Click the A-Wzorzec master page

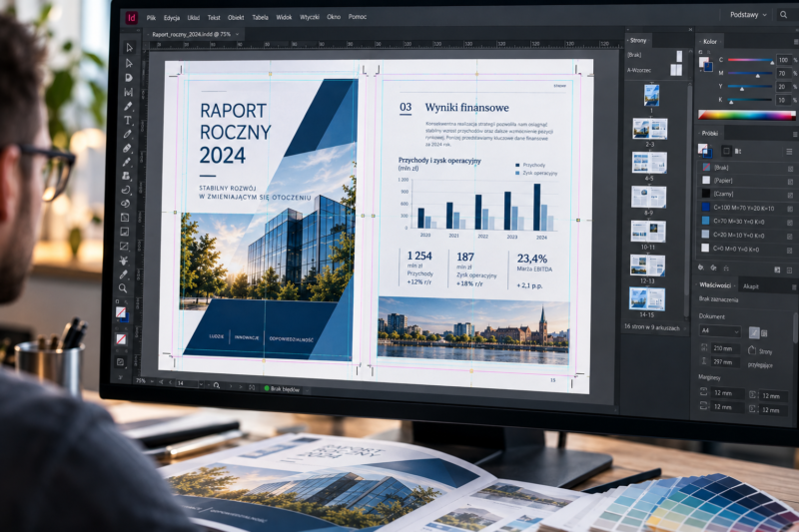pos(654,70)
